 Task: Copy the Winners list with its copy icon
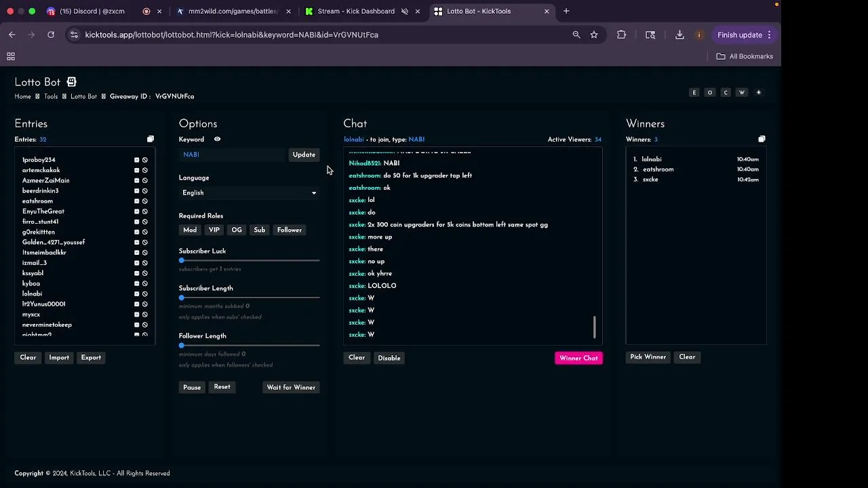762,139
